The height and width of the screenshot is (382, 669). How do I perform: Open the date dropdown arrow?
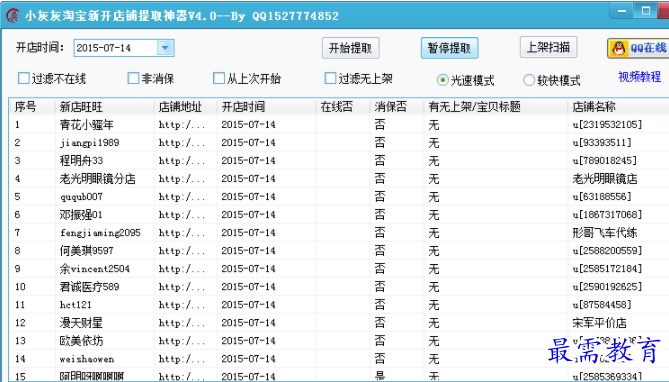165,48
